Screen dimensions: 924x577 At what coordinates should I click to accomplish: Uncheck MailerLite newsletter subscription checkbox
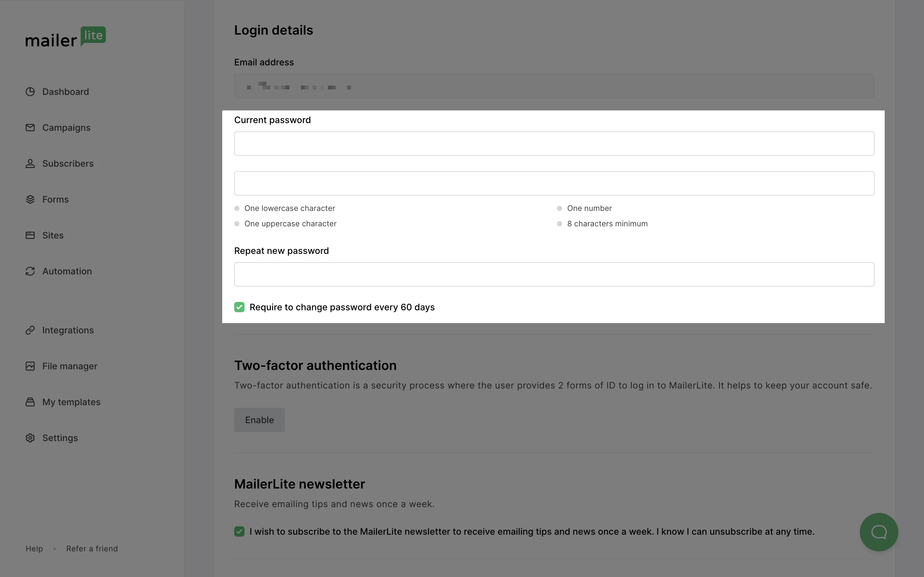coord(239,531)
